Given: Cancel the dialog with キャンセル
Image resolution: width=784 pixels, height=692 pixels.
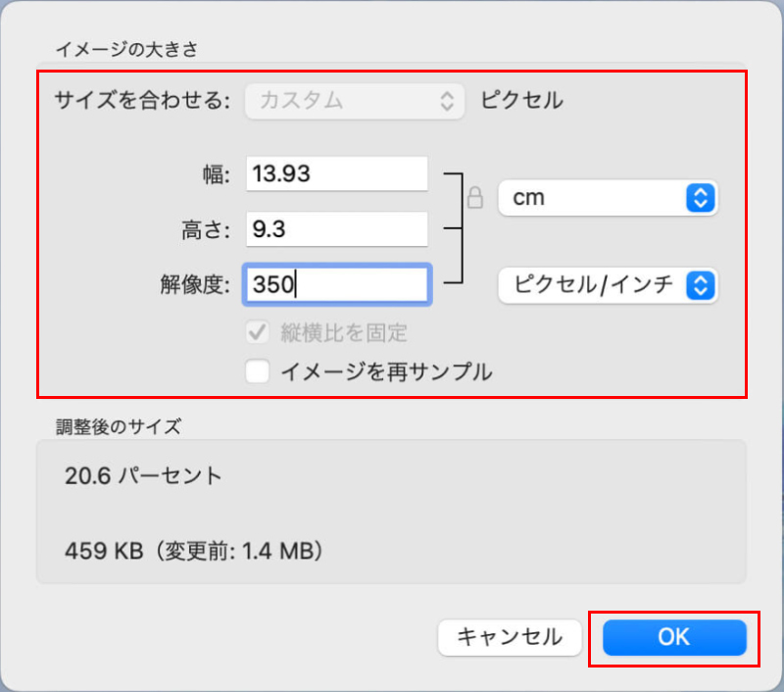Looking at the screenshot, I should click(x=510, y=637).
